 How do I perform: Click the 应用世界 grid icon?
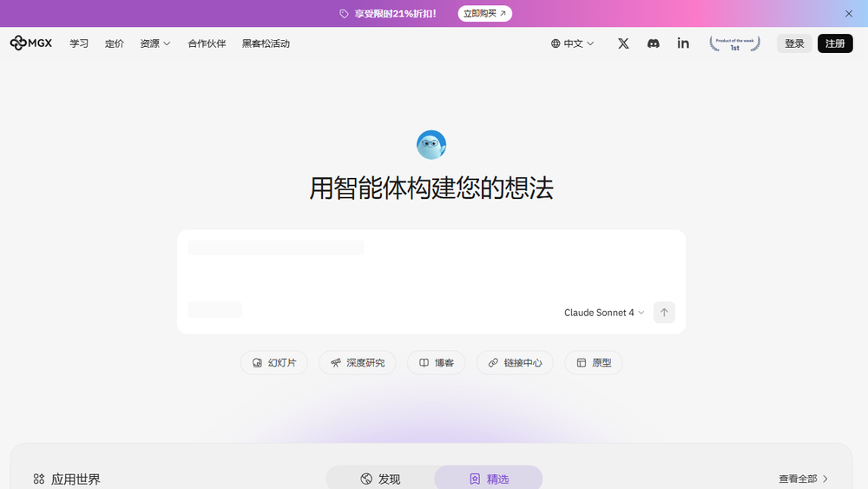click(39, 479)
